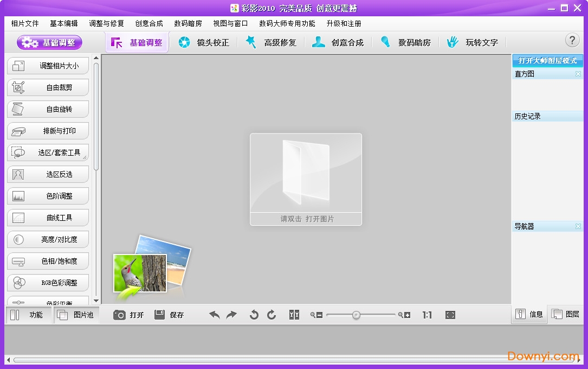
Task: View image at 1:1 actual size
Action: pyautogui.click(x=427, y=314)
